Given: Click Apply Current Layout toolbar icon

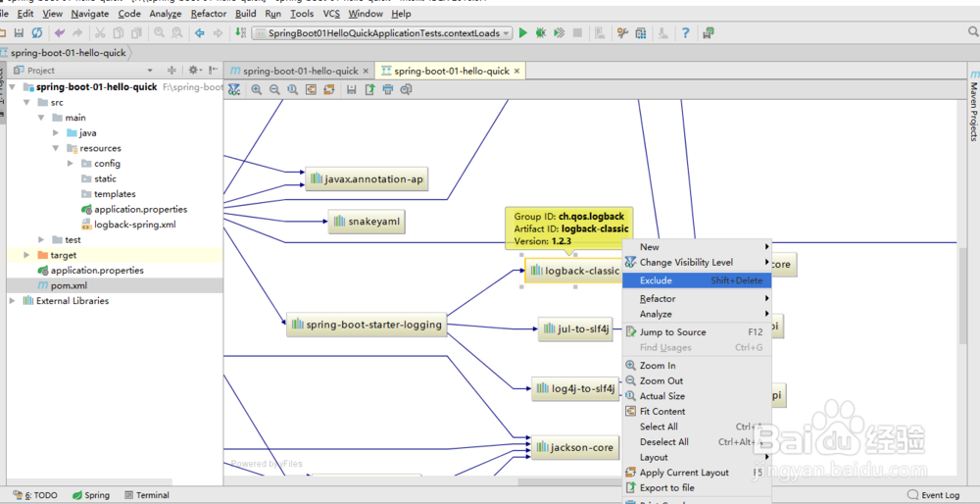Looking at the screenshot, I should [x=328, y=89].
